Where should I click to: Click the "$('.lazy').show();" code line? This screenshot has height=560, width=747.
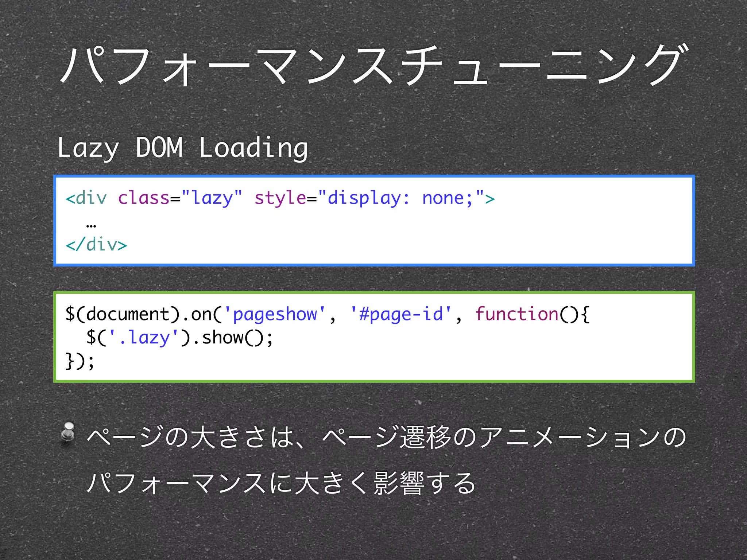pos(179,338)
